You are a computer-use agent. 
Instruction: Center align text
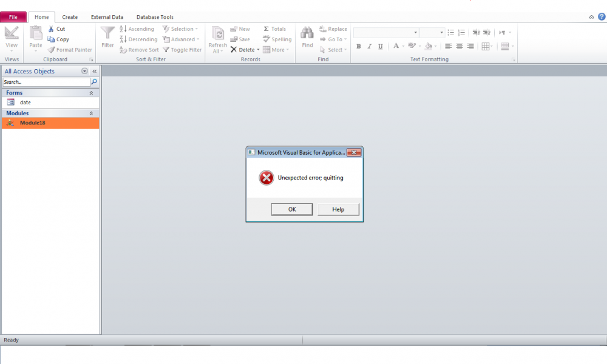click(x=459, y=47)
